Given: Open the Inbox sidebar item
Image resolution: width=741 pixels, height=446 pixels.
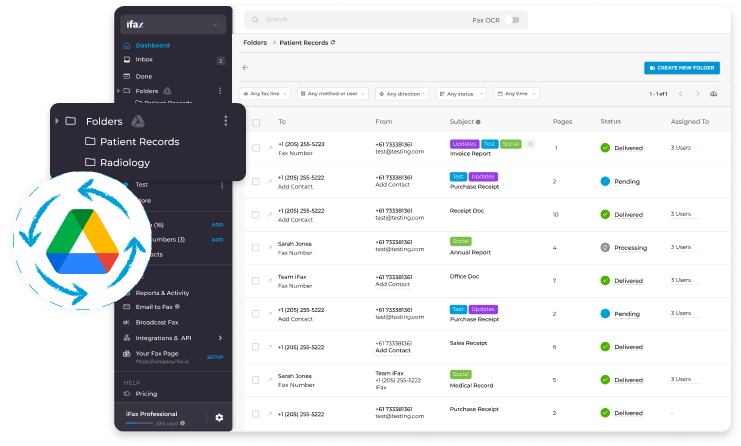Looking at the screenshot, I should 144,60.
